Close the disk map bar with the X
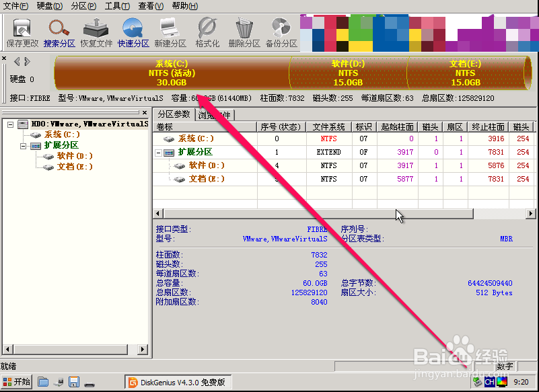The width and height of the screenshot is (539, 392). tap(4, 58)
